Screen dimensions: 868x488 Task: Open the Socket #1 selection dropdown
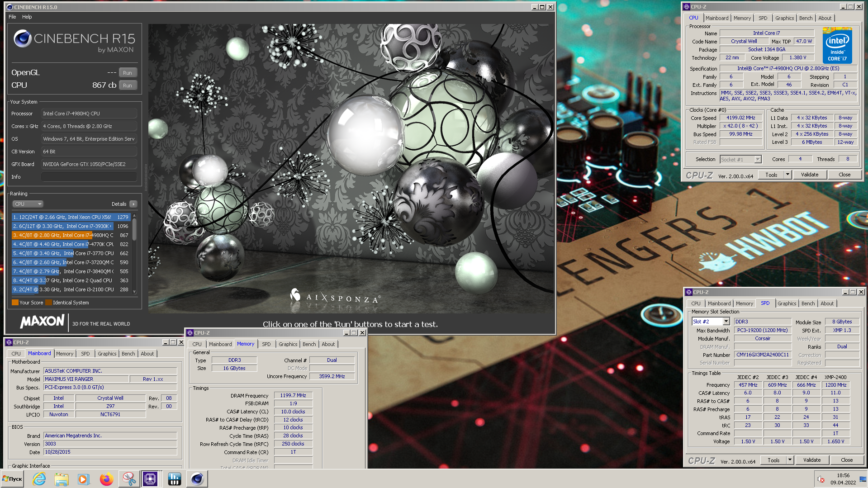(758, 159)
